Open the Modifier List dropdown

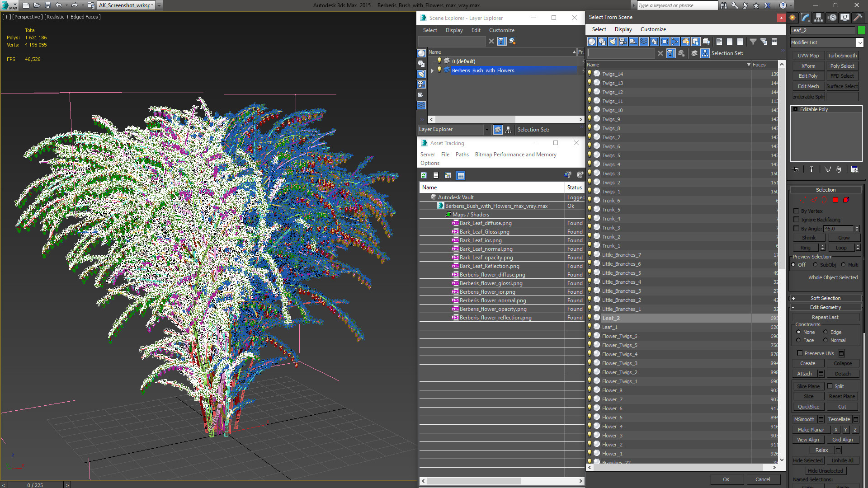[x=859, y=42]
